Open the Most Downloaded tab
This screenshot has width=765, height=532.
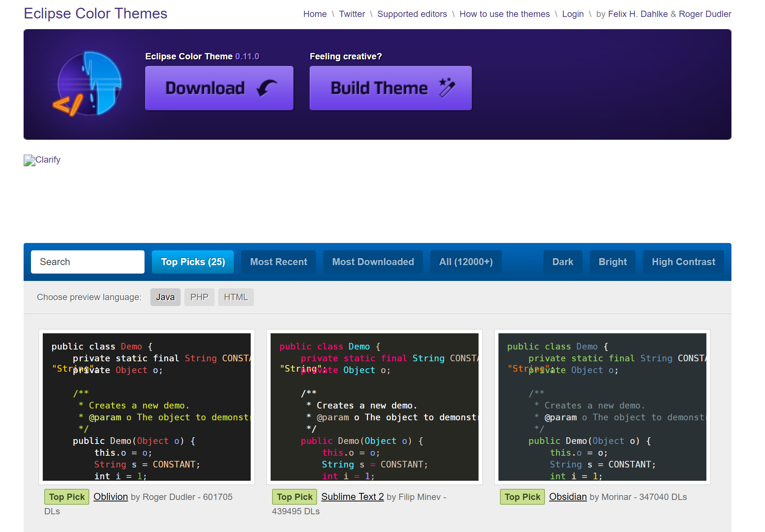point(373,262)
